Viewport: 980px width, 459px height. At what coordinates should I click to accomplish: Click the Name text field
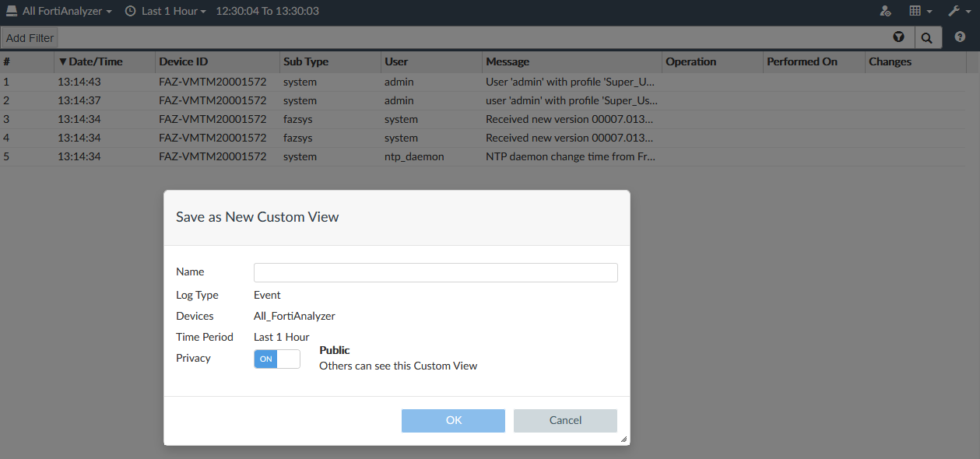(x=435, y=272)
